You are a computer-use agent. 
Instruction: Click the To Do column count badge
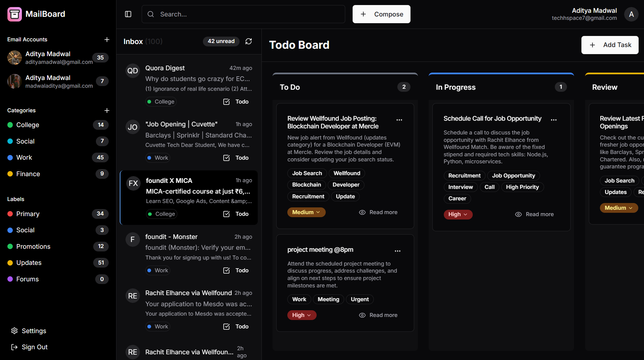(x=404, y=87)
